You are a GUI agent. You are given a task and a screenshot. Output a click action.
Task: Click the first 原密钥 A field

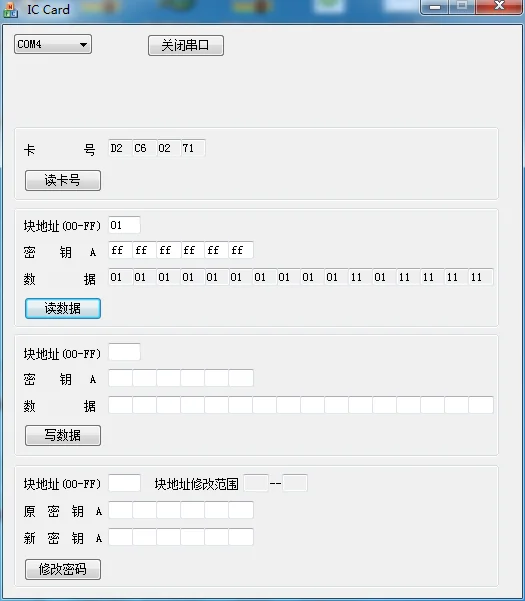click(x=120, y=510)
